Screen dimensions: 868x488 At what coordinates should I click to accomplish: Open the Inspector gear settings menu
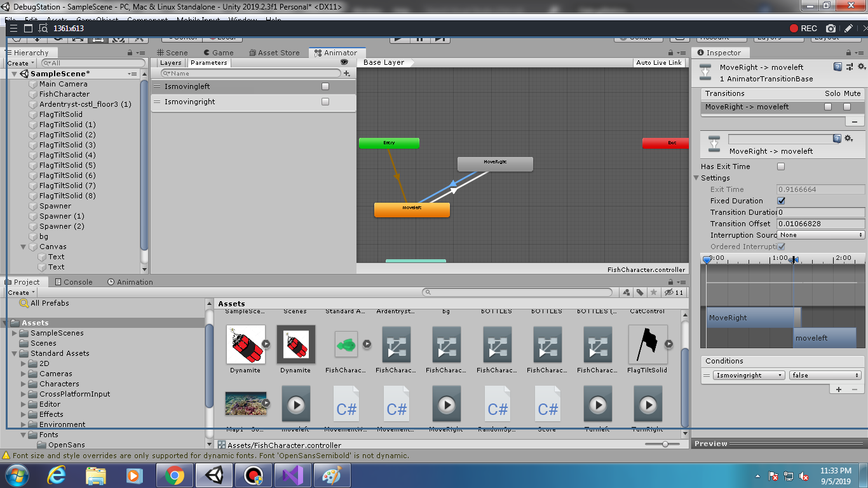click(x=862, y=66)
